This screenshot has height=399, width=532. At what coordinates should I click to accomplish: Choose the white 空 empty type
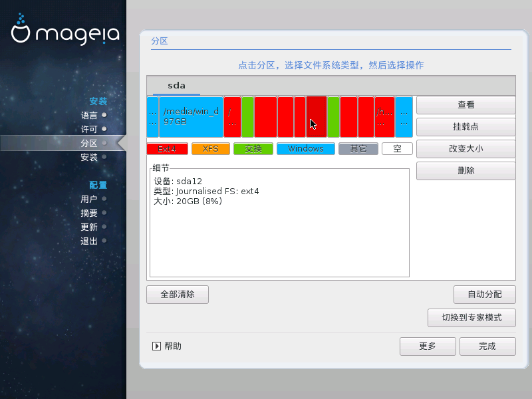[x=397, y=149]
